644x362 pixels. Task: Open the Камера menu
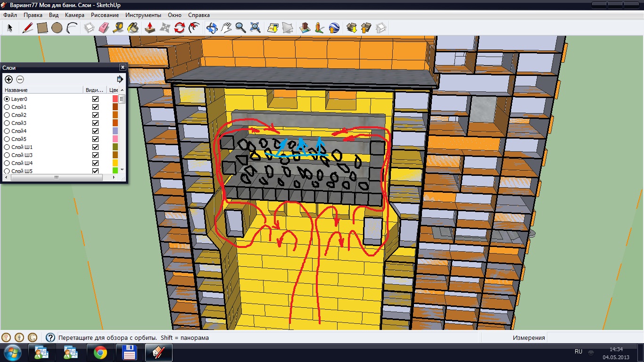(74, 15)
